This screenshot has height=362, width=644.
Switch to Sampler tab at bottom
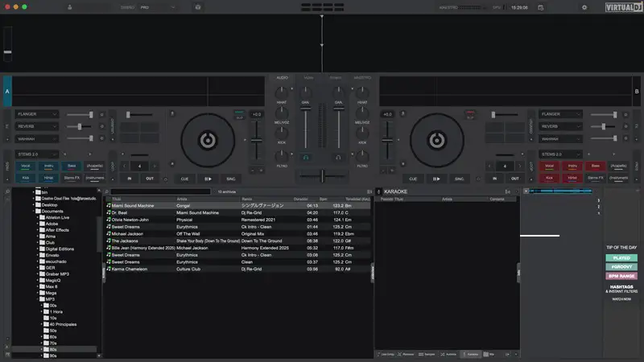(427, 354)
